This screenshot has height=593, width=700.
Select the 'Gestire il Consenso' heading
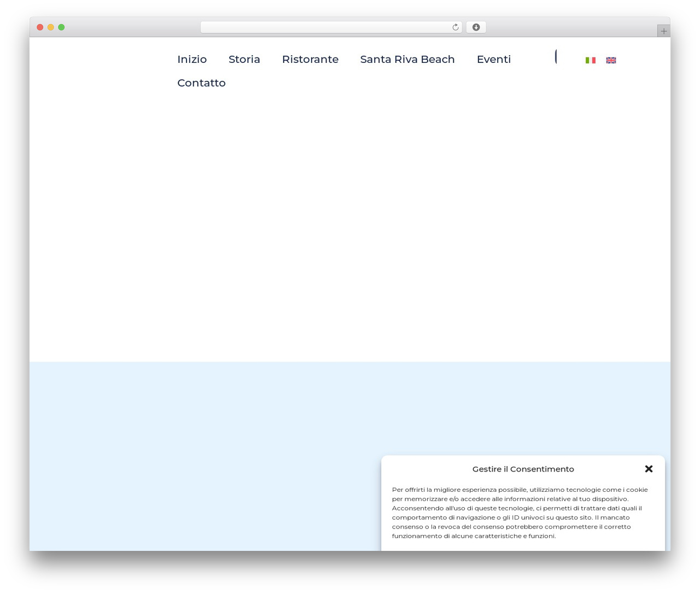click(523, 469)
